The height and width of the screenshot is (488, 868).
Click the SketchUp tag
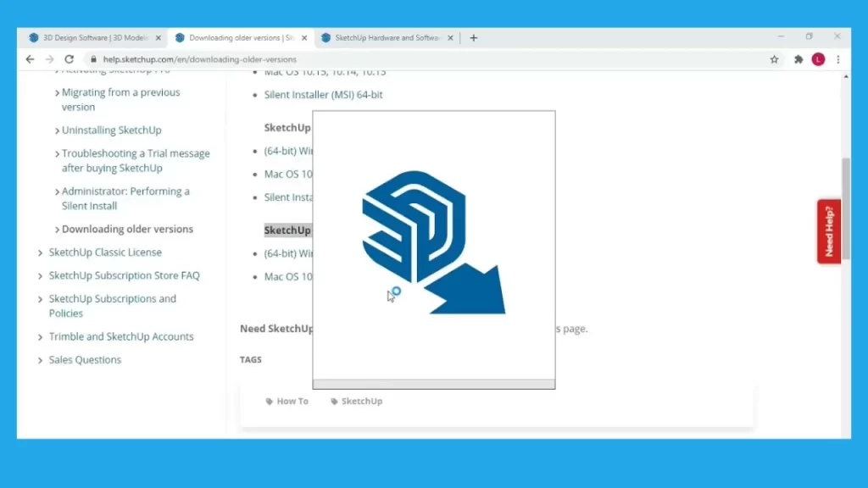(x=356, y=401)
